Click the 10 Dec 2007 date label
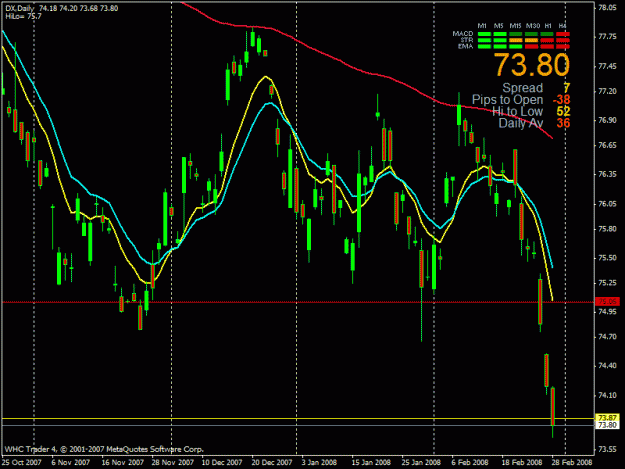This screenshot has height=469, width=625. (222, 462)
